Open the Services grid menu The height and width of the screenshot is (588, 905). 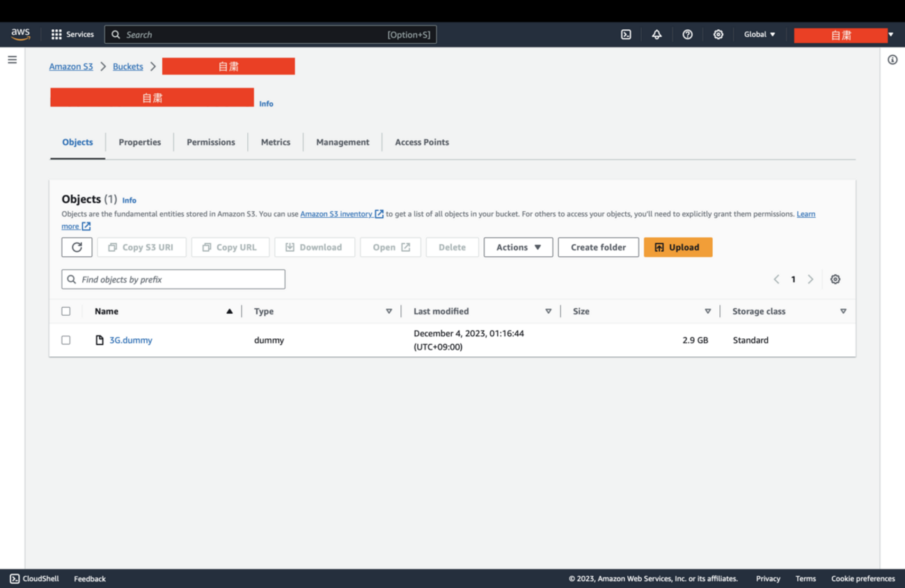point(72,34)
